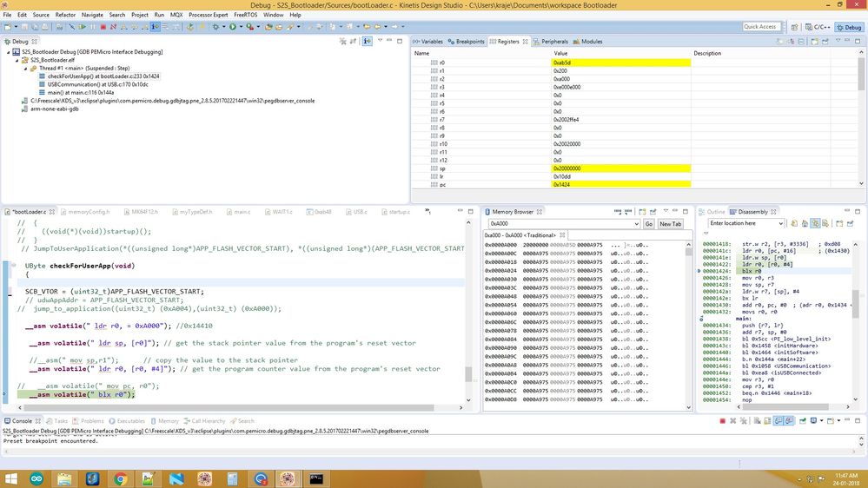The image size is (868, 488).
Task: Open the Command Prompt taskbar icon
Action: pyautogui.click(x=315, y=478)
